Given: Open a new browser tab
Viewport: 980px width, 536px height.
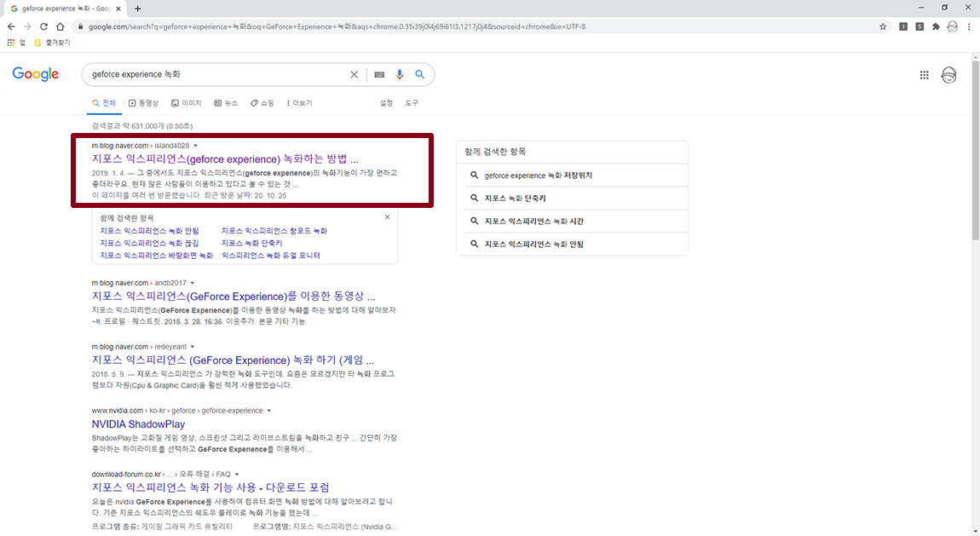Looking at the screenshot, I should (137, 9).
